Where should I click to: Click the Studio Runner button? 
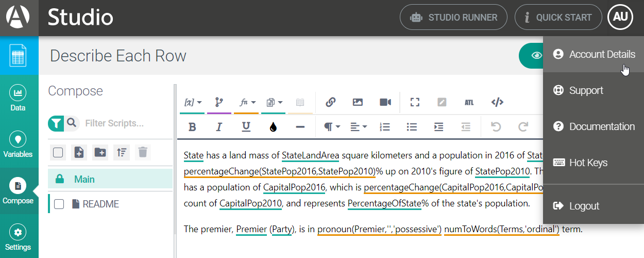pyautogui.click(x=453, y=18)
